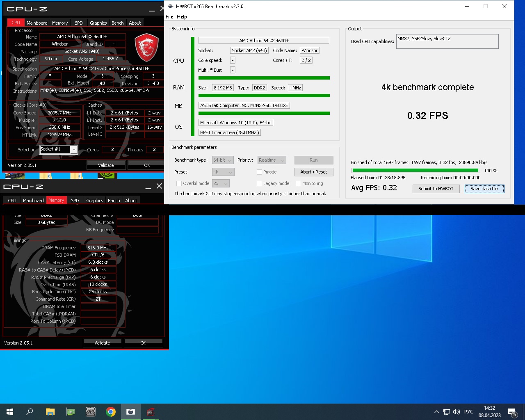Open the Preset 4k dropdown
The height and width of the screenshot is (420, 525).
click(x=223, y=172)
